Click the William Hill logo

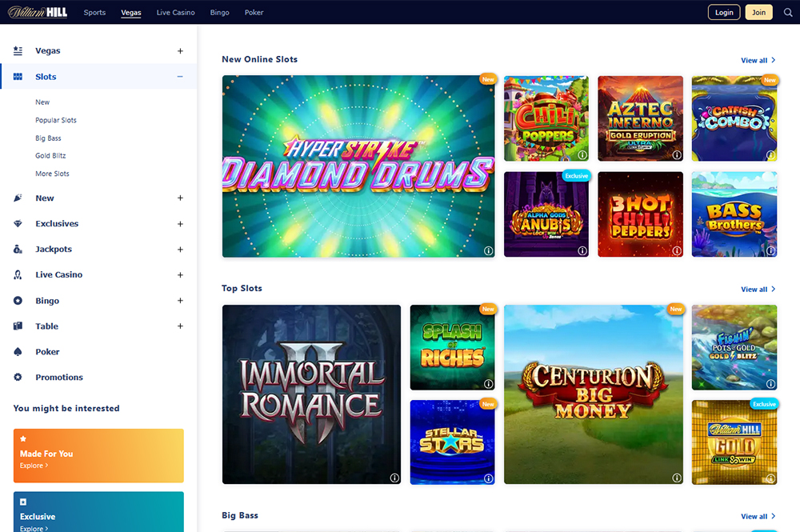coord(38,12)
